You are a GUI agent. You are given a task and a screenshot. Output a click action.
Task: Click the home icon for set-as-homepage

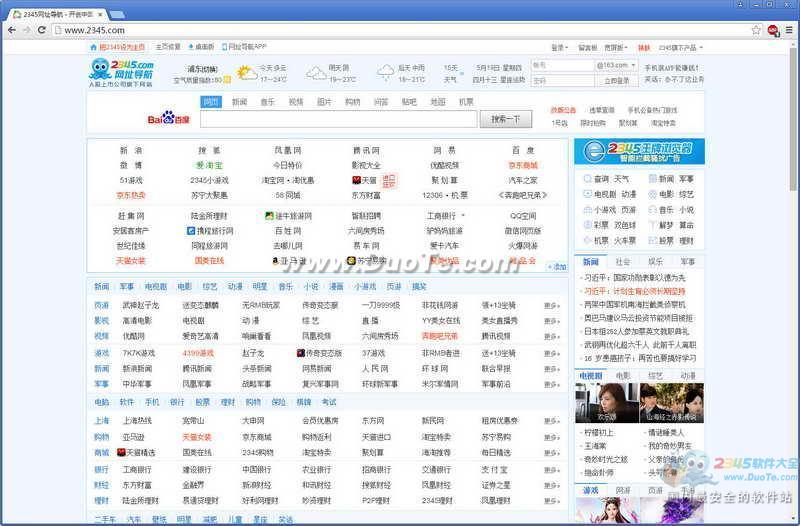pyautogui.click(x=93, y=47)
